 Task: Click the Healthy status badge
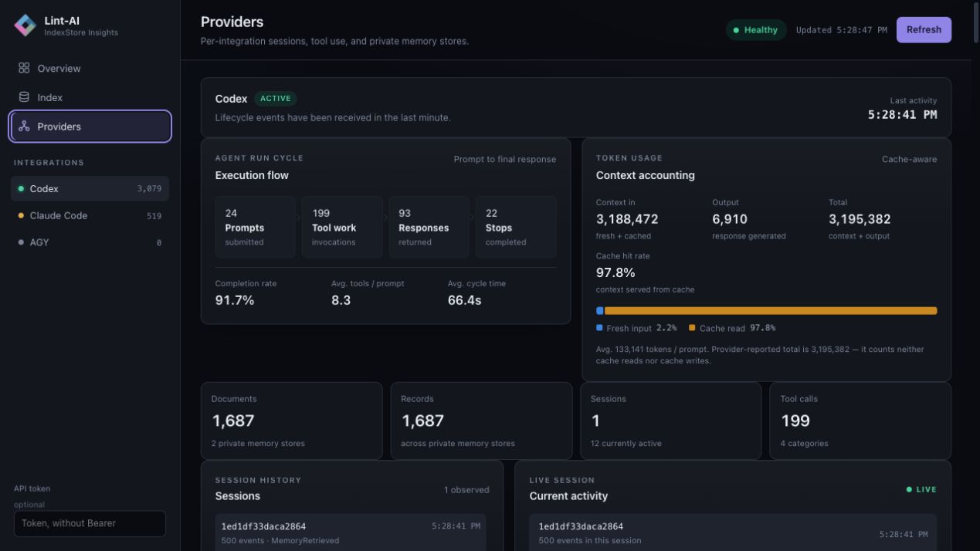pos(756,30)
